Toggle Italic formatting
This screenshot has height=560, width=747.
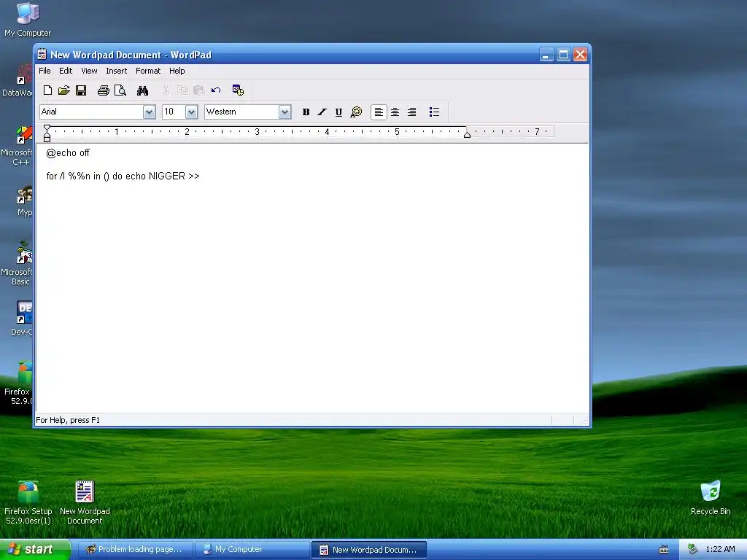tap(322, 112)
